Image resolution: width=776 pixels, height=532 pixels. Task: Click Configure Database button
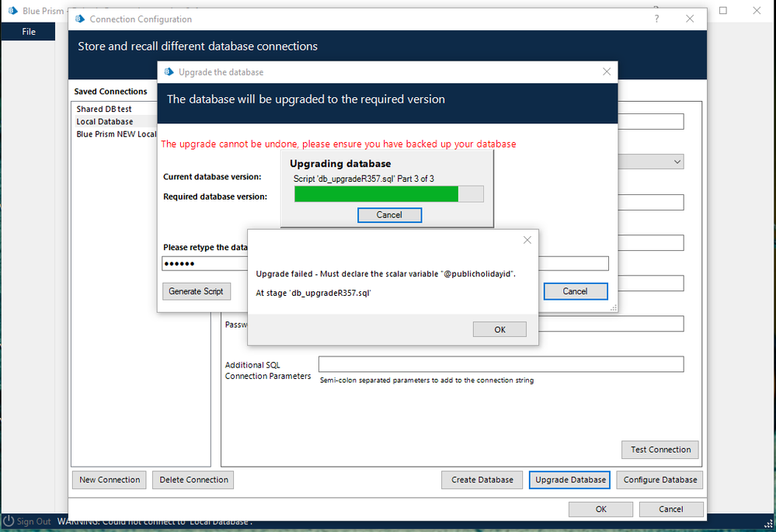point(659,480)
